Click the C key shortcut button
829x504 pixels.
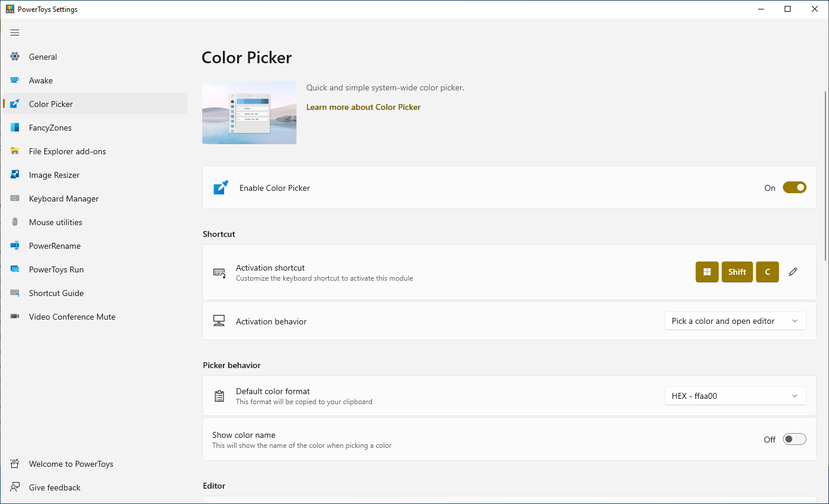point(768,272)
